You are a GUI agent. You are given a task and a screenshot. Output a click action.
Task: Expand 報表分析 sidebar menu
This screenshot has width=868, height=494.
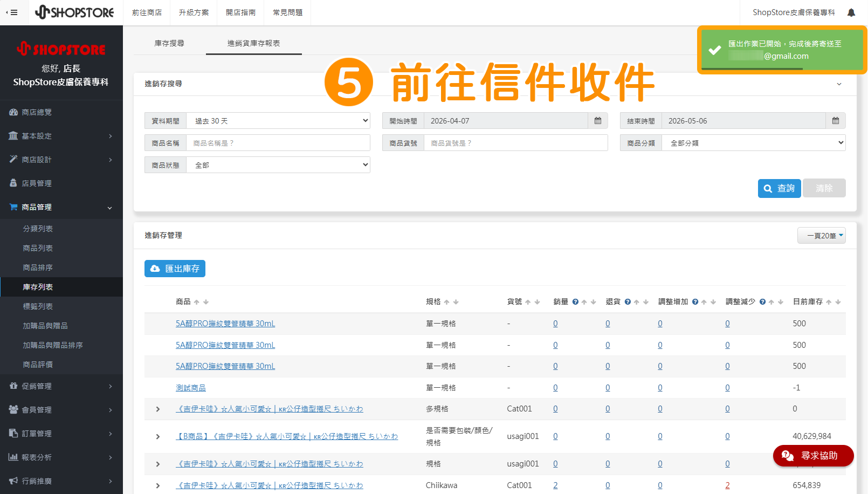(x=61, y=457)
